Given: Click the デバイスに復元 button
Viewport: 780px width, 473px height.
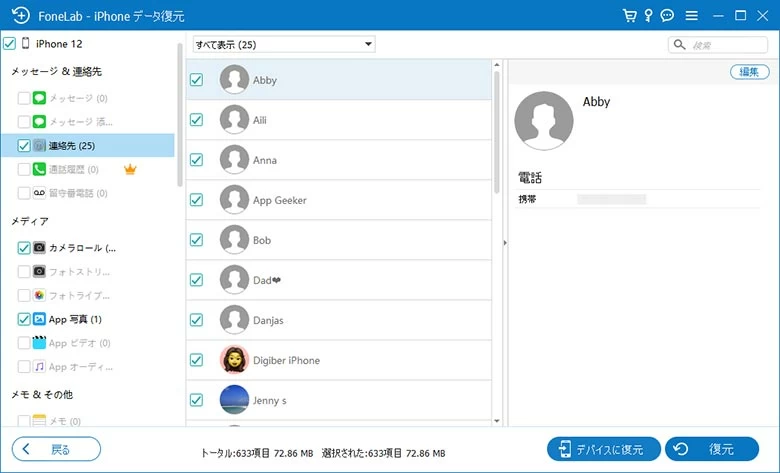Looking at the screenshot, I should [x=603, y=449].
